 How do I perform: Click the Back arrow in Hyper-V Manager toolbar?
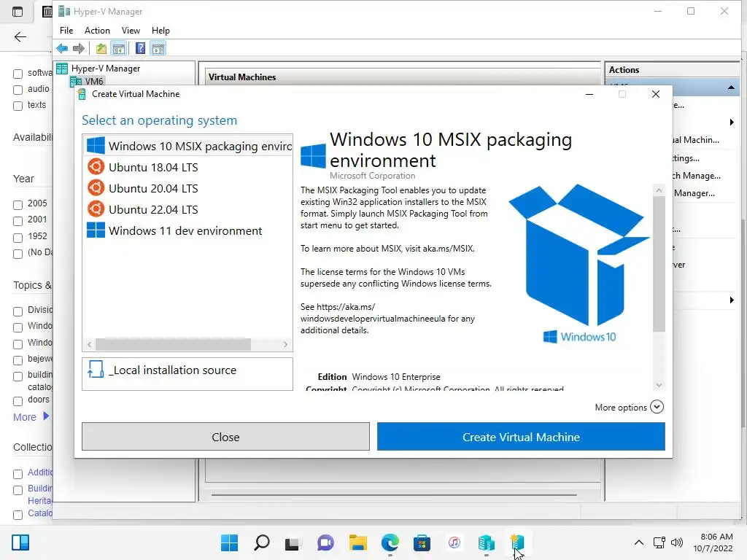[x=62, y=49]
